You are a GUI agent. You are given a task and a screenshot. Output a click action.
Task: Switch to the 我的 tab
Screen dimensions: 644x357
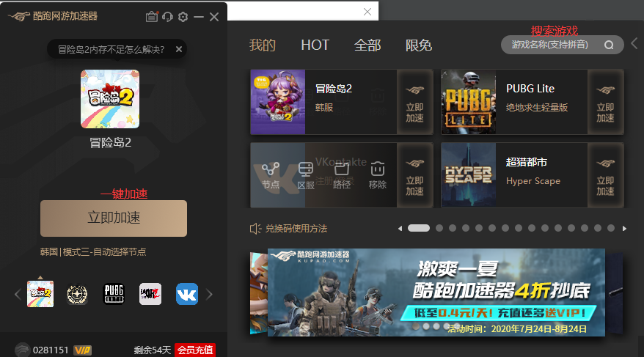click(263, 45)
